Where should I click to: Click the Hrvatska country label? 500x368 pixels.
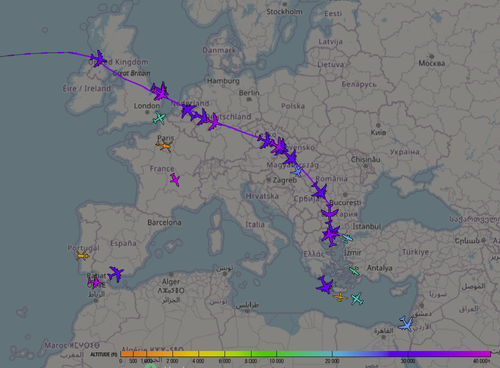tap(262, 196)
